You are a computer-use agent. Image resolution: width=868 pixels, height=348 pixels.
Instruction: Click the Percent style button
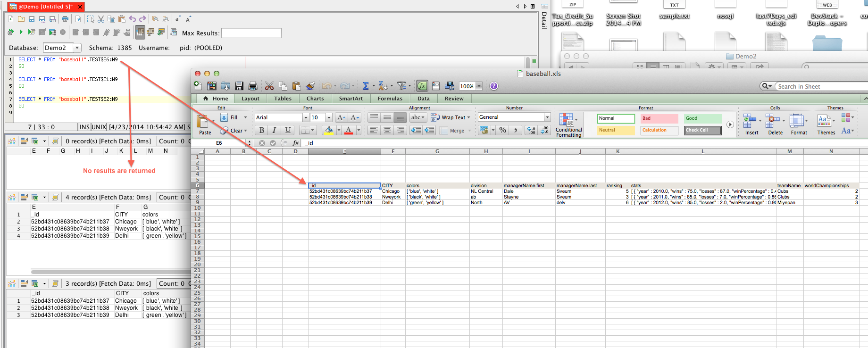pyautogui.click(x=503, y=130)
